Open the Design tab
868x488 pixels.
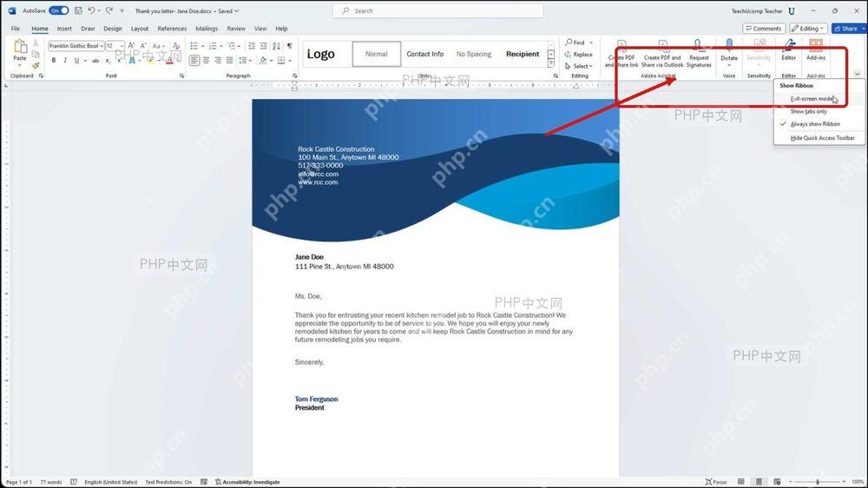click(x=112, y=29)
